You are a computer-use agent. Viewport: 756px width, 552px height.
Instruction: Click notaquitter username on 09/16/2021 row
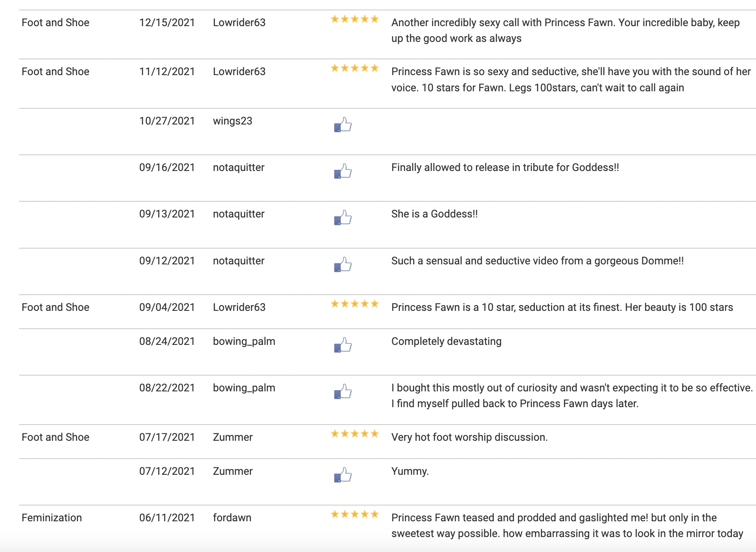tap(239, 167)
